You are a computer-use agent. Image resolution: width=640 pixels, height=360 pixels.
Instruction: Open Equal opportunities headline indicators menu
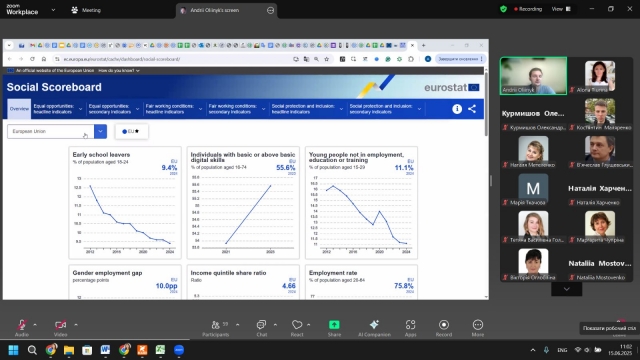tap(58, 109)
